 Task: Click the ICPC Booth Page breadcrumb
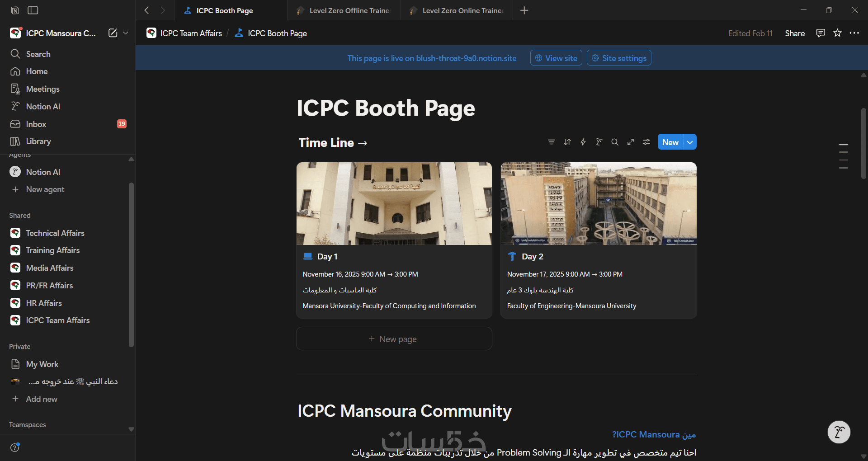point(271,33)
